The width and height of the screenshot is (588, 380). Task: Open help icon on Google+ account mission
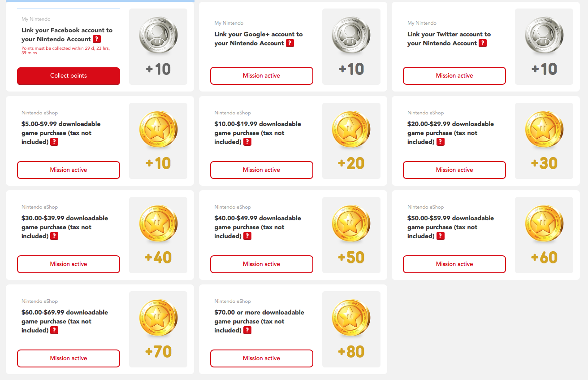(290, 43)
